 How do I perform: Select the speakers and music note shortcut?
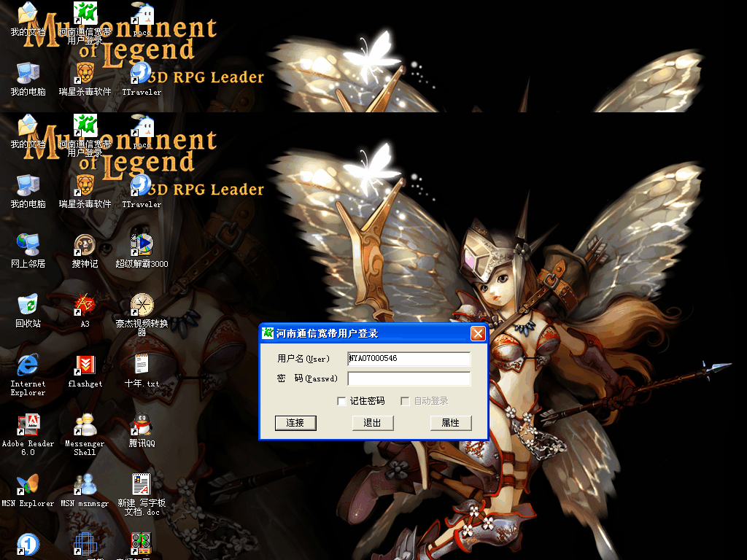(142, 544)
